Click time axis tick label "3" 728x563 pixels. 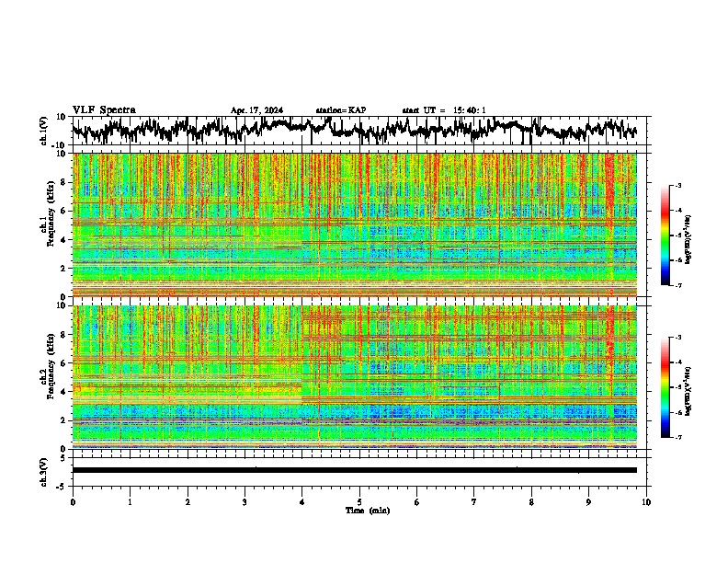click(245, 502)
